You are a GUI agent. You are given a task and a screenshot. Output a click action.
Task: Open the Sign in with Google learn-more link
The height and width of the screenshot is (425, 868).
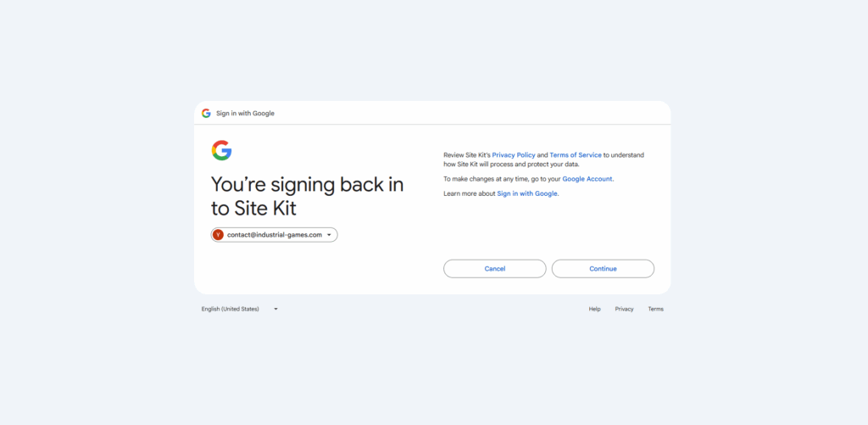coord(527,194)
